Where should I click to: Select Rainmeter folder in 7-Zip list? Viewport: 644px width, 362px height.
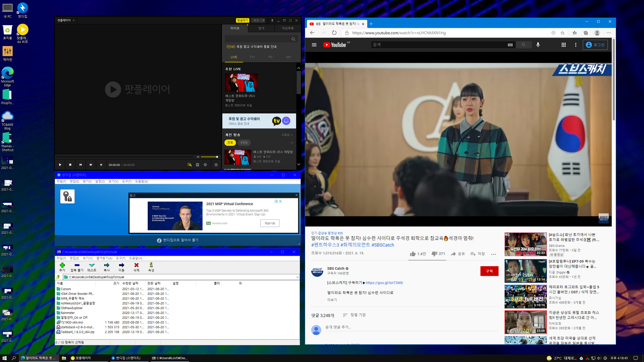(x=68, y=313)
